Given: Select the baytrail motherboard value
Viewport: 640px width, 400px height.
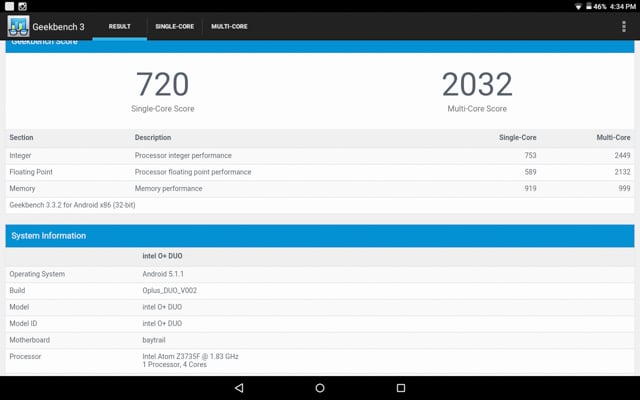Looking at the screenshot, I should pyautogui.click(x=153, y=340).
